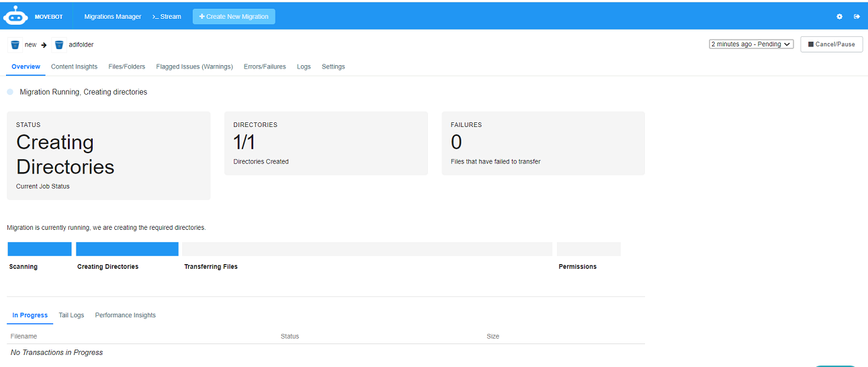Open the migration run history dropdown
868x367 pixels.
pyautogui.click(x=751, y=44)
